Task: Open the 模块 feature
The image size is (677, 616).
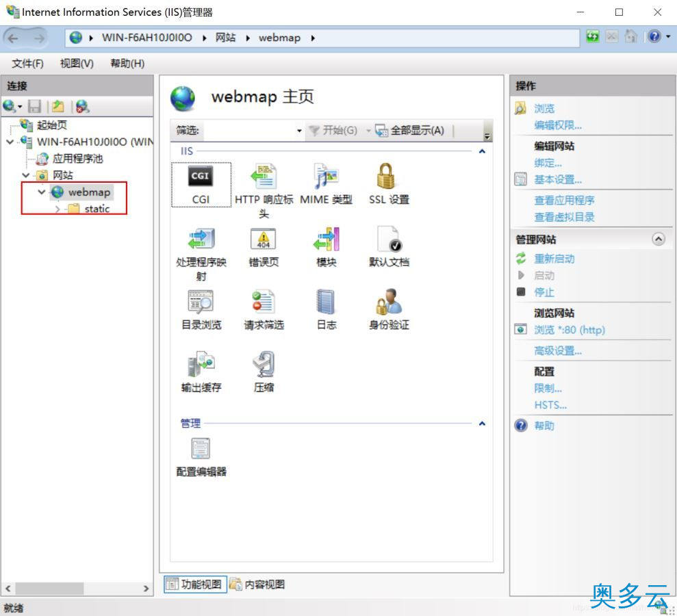Action: tap(327, 247)
